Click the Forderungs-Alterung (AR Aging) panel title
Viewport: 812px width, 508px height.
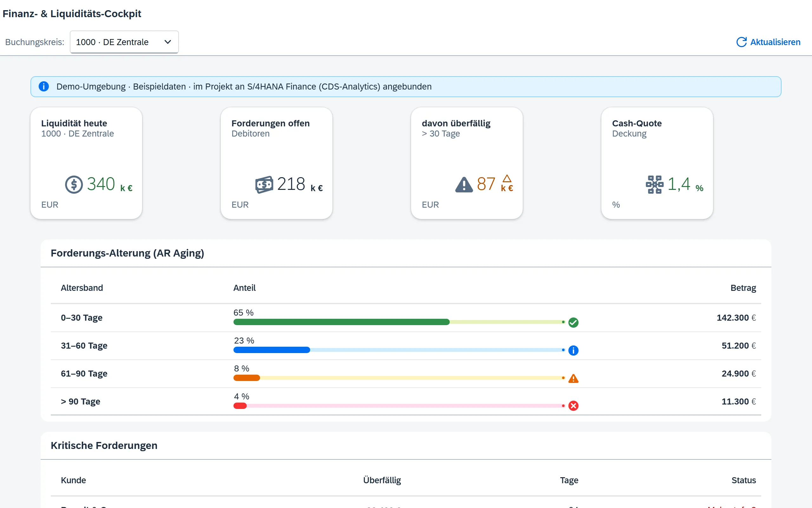[x=127, y=253]
